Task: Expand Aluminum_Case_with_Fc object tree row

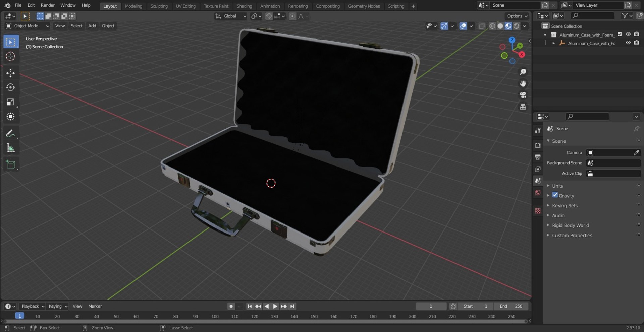Action: click(553, 43)
